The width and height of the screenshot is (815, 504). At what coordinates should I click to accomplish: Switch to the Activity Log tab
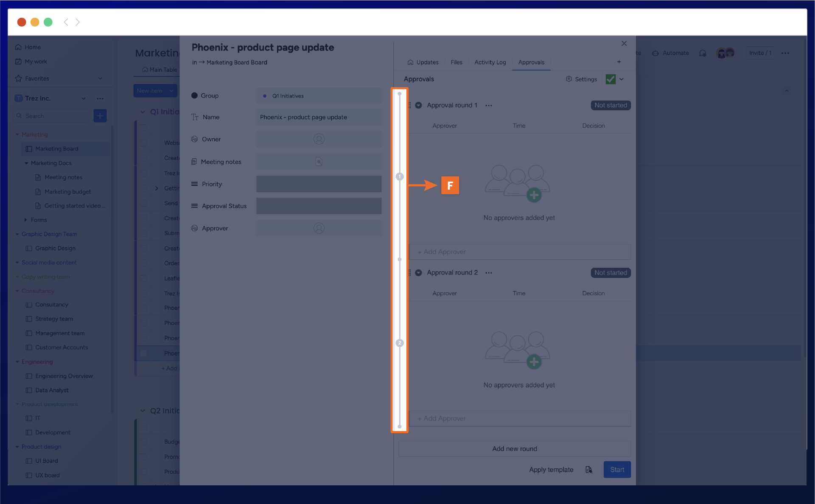[490, 62]
